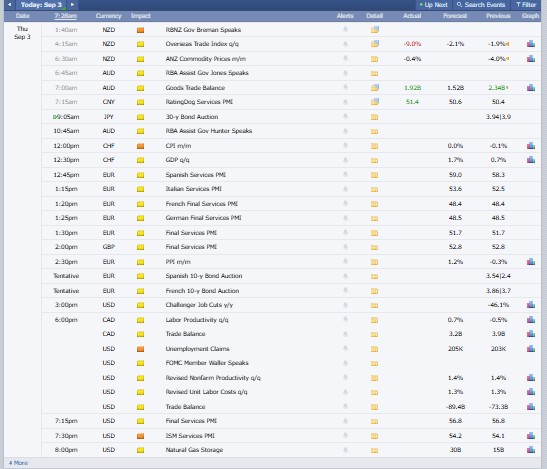Open graph for CHF GDP q/q
This screenshot has height=469, width=547.
point(531,160)
